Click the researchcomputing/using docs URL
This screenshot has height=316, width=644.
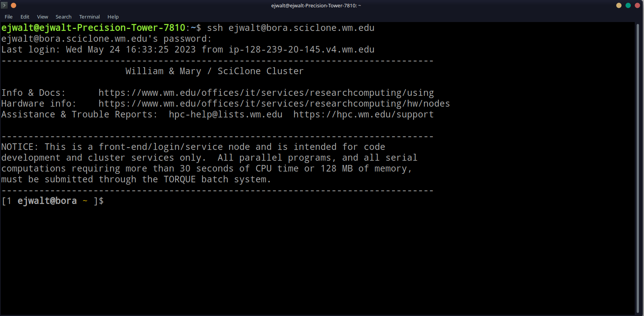(x=266, y=93)
